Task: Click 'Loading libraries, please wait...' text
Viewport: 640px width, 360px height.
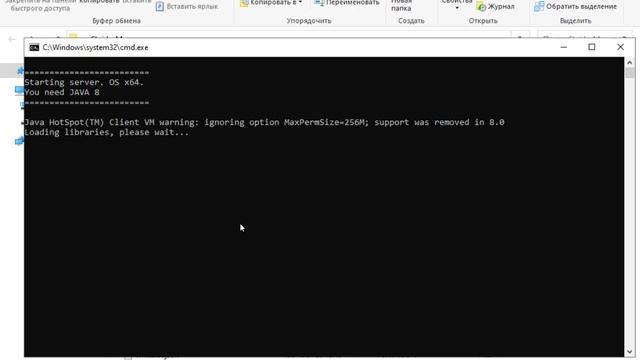Action: (x=107, y=132)
